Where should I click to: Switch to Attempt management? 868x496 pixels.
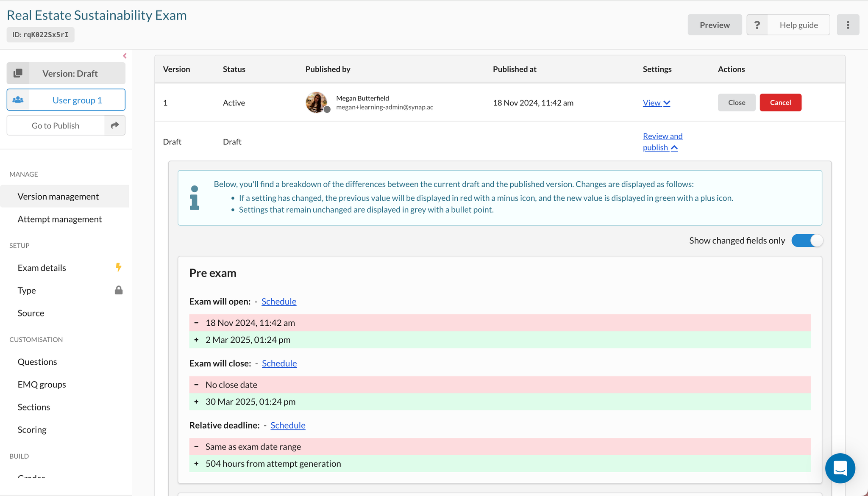59,219
